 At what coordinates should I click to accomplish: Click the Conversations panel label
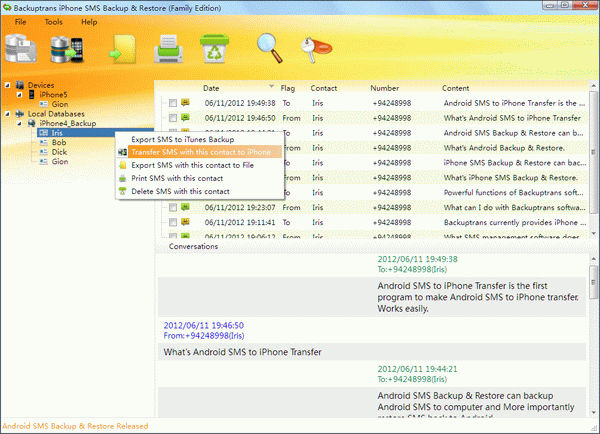(x=193, y=246)
